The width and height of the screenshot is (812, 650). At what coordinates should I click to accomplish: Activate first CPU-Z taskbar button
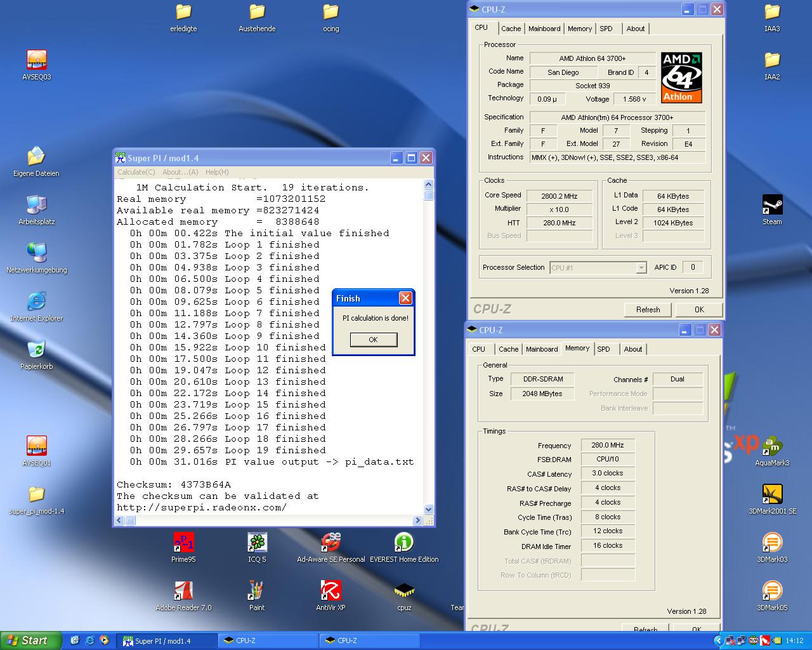(266, 640)
